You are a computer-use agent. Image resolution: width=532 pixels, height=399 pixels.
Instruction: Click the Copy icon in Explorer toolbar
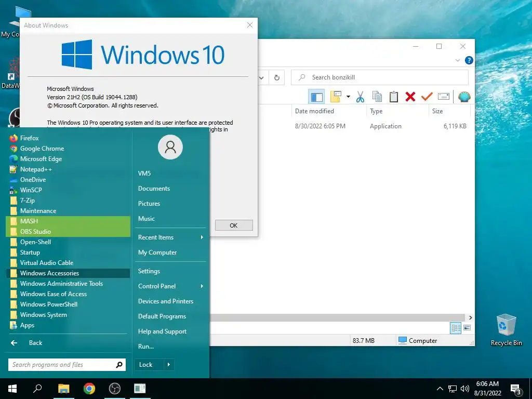(x=377, y=97)
